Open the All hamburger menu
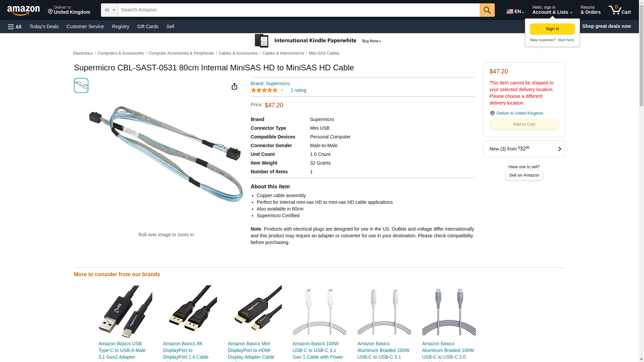This screenshot has height=362, width=644. click(x=15, y=26)
